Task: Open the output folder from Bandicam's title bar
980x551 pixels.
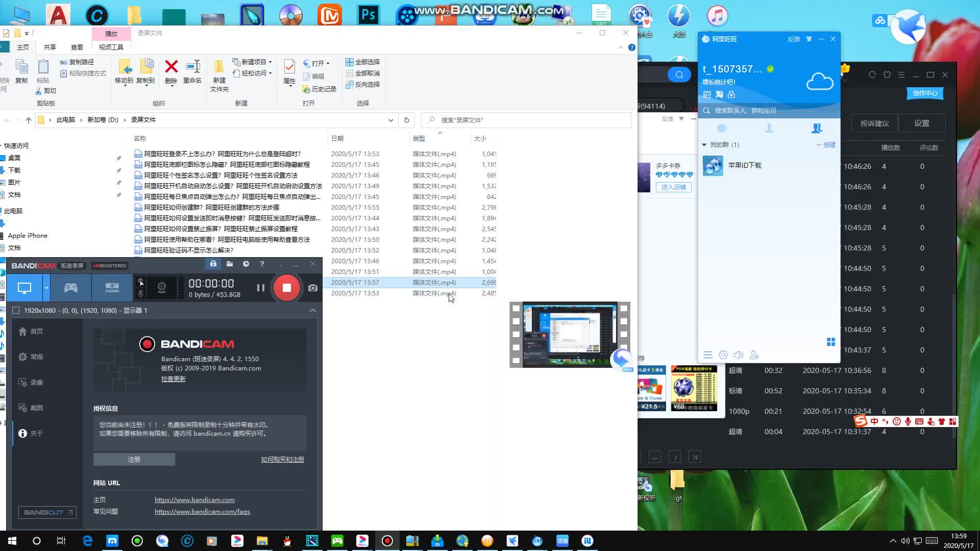Action: (x=230, y=264)
